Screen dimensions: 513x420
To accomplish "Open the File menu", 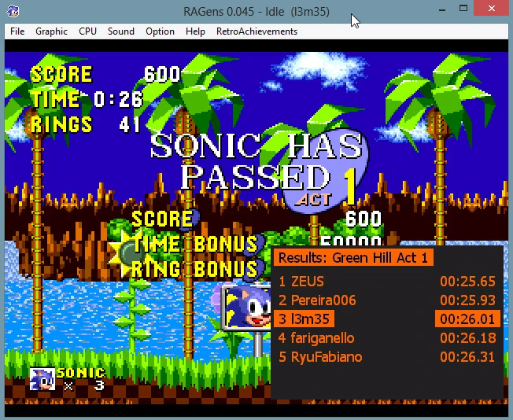I will tap(17, 31).
